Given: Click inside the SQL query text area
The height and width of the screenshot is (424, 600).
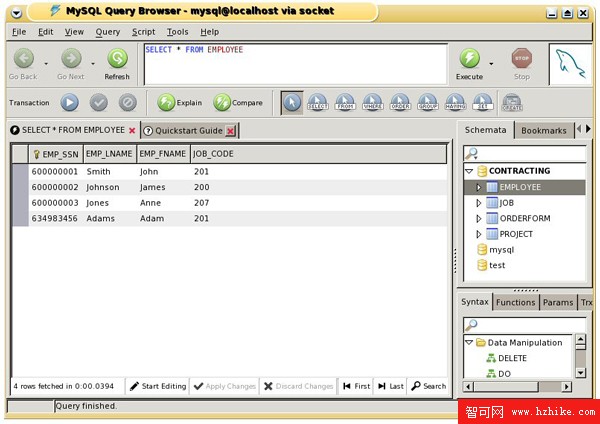Looking at the screenshot, I should tap(295, 64).
